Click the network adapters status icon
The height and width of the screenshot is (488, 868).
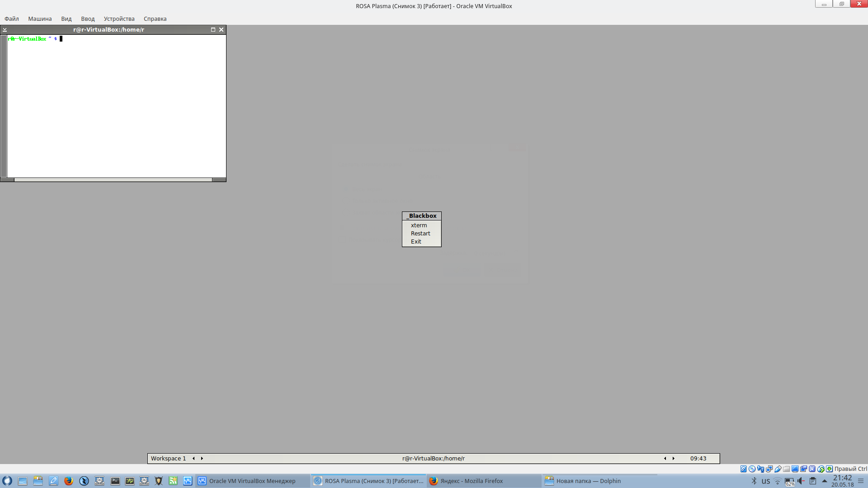coord(769,469)
